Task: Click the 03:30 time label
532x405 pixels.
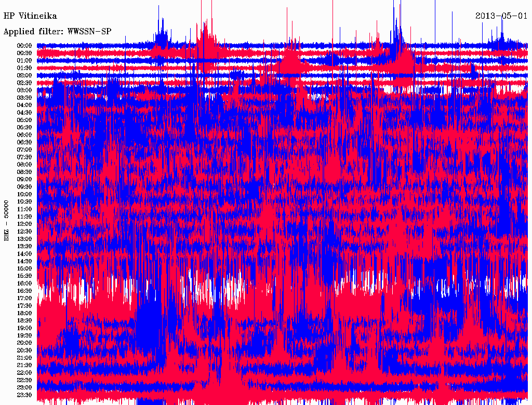Action: (24, 98)
